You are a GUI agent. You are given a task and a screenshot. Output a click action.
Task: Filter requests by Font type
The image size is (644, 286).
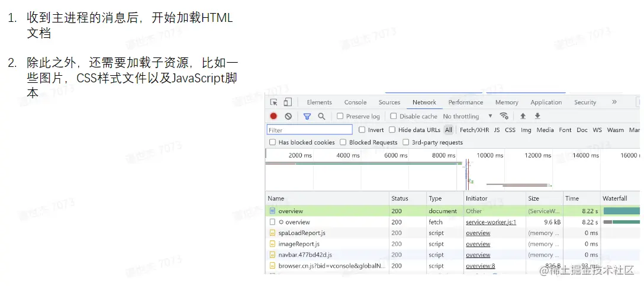coord(565,130)
